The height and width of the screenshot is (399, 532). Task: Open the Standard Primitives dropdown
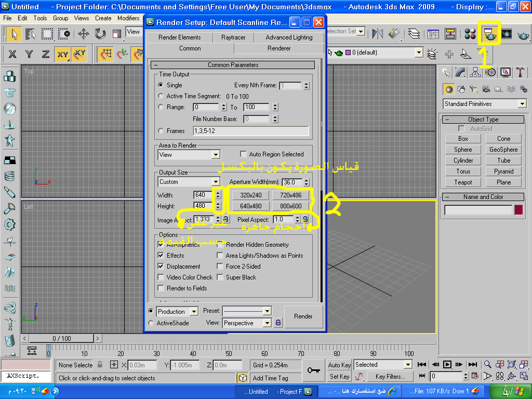485,104
